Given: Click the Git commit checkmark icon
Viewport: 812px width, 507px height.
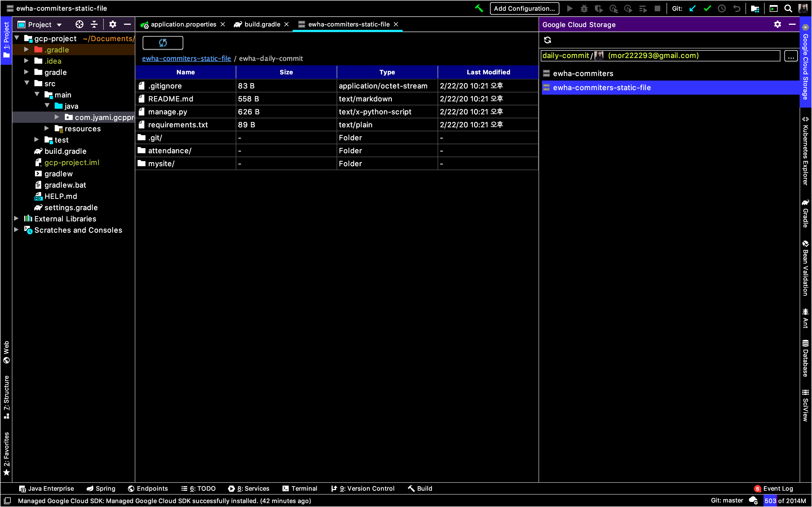Looking at the screenshot, I should tap(707, 8).
